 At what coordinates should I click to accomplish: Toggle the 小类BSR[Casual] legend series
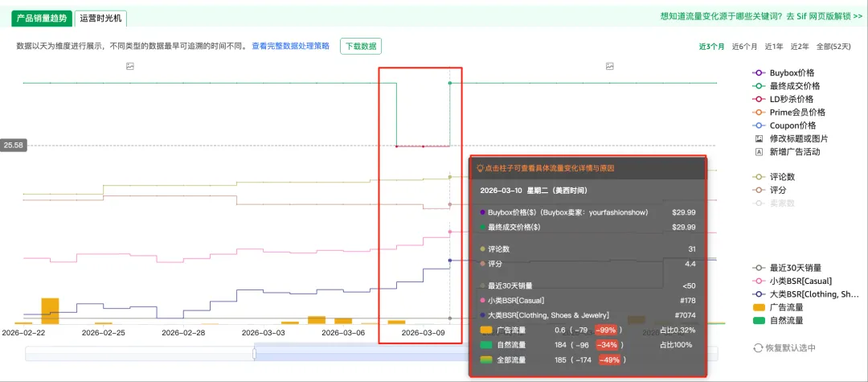(x=792, y=281)
